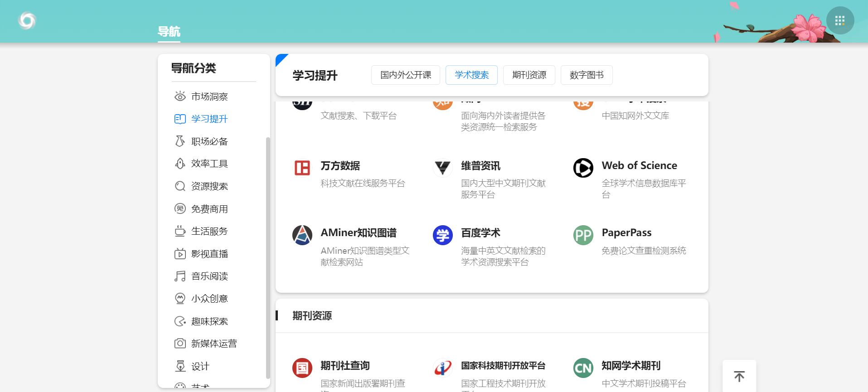868x392 pixels.
Task: Click the 生活服务 cup icon
Action: point(180,231)
